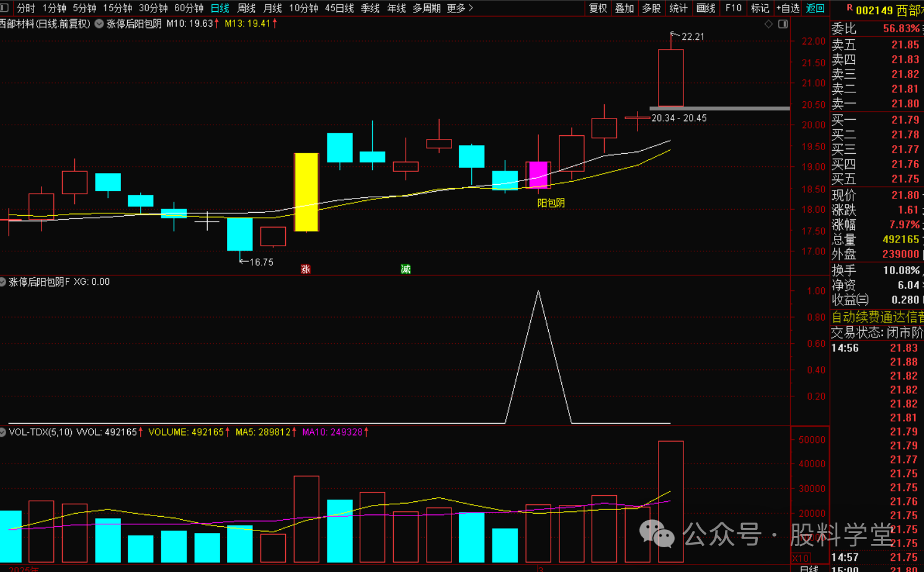Click the panel layout icon beside the diamond
Viewport: 924px width, 572px height.
tap(783, 24)
